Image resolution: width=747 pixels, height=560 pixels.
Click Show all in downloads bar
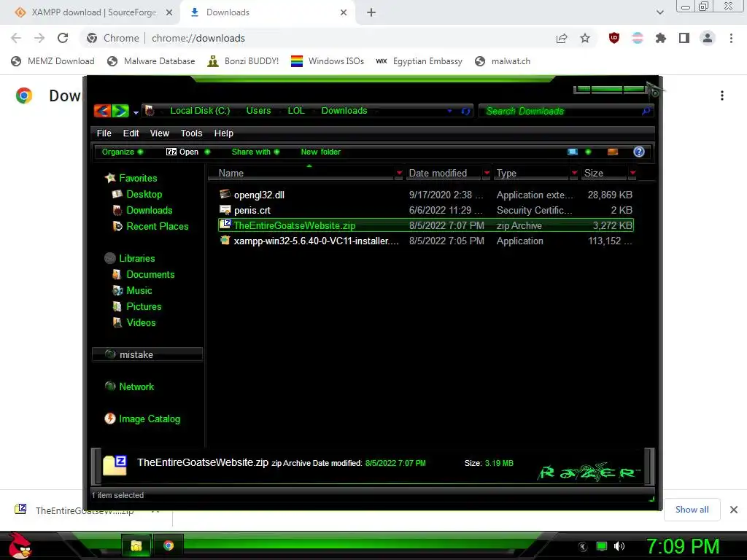(692, 510)
